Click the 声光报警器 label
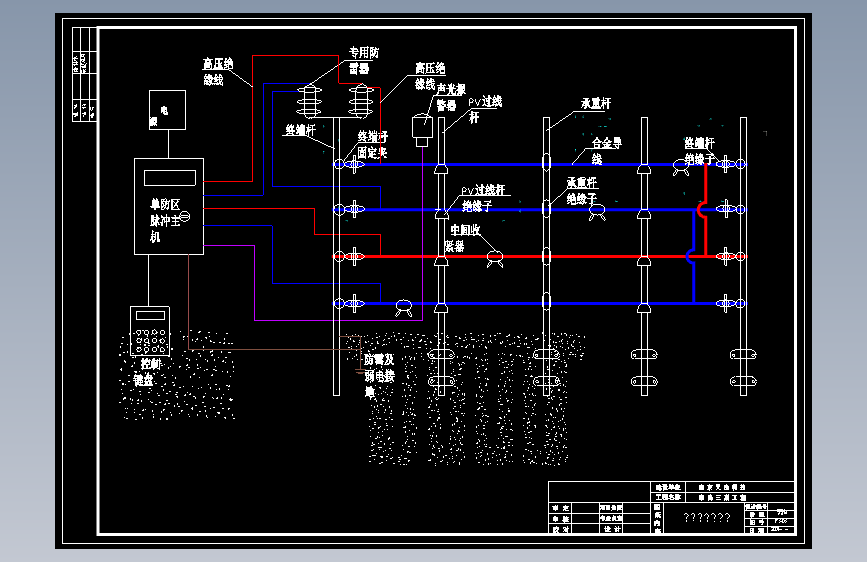Screen dimensions: 867x562 click(x=451, y=97)
